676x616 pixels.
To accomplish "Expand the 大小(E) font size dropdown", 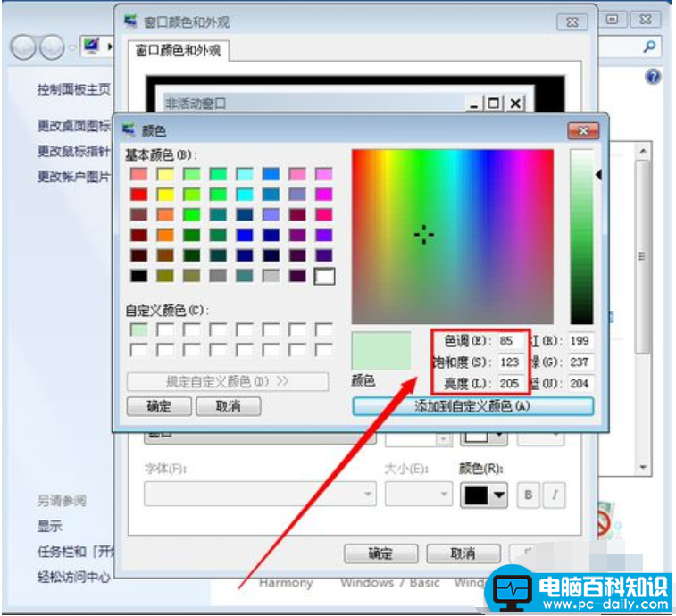I will pyautogui.click(x=419, y=494).
